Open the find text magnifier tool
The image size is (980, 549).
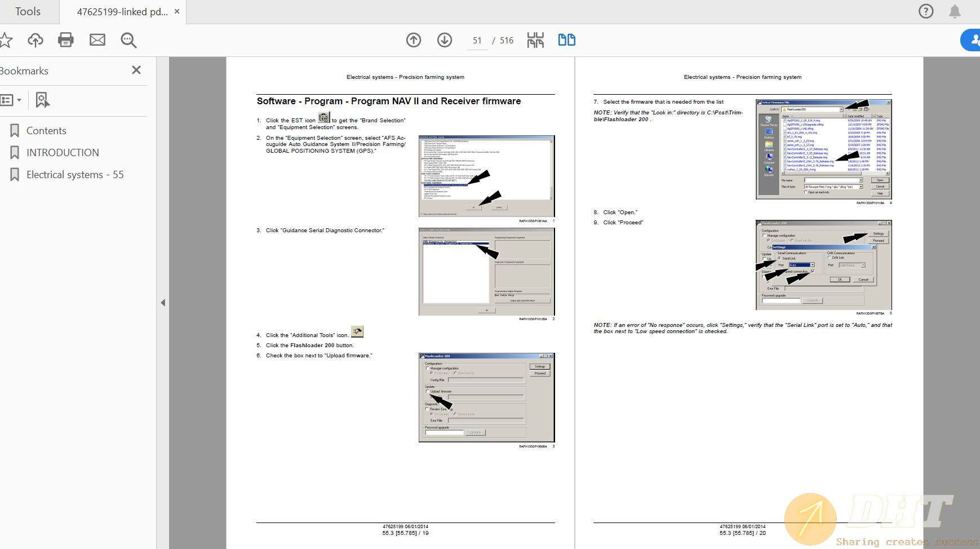click(128, 40)
